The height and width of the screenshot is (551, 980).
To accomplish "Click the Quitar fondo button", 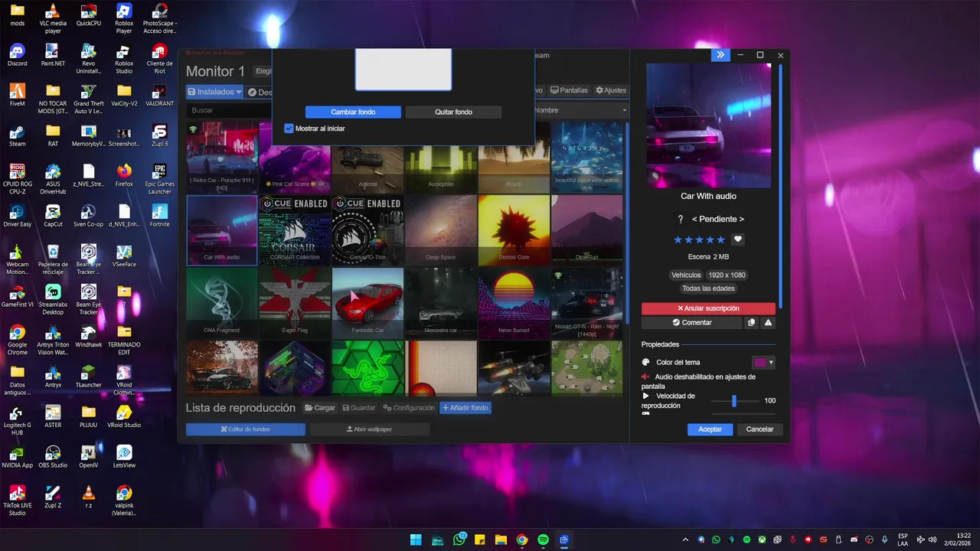I will (453, 112).
